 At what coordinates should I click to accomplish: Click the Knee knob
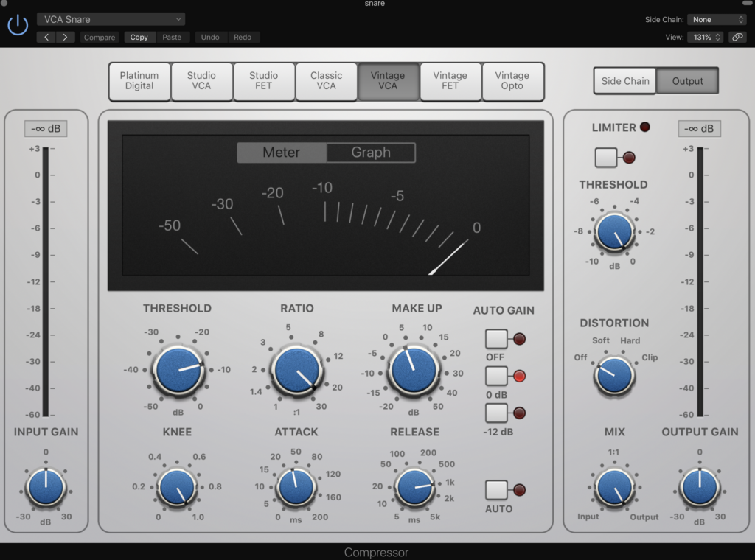(177, 487)
